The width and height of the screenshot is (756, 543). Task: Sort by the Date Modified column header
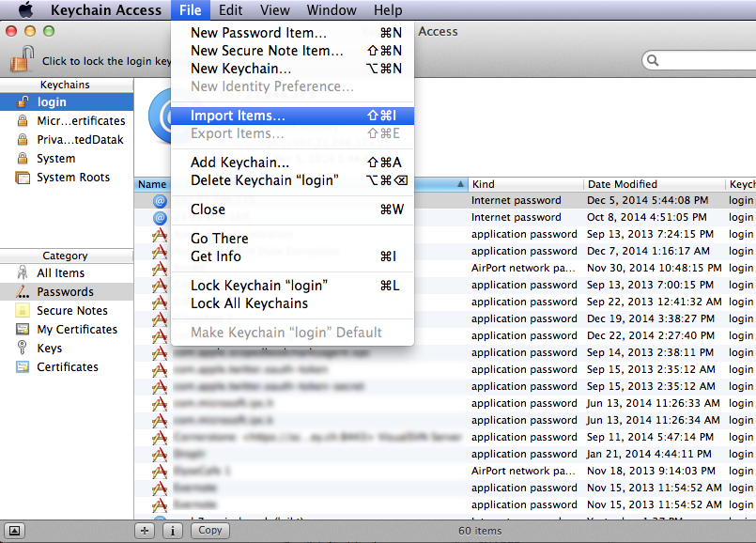coord(655,184)
